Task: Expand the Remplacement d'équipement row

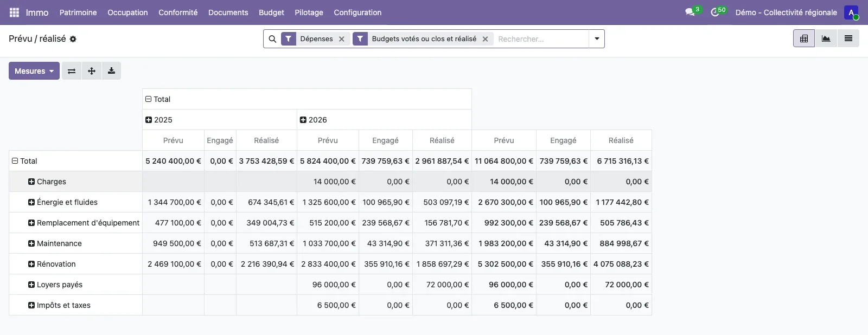Action: pos(31,223)
